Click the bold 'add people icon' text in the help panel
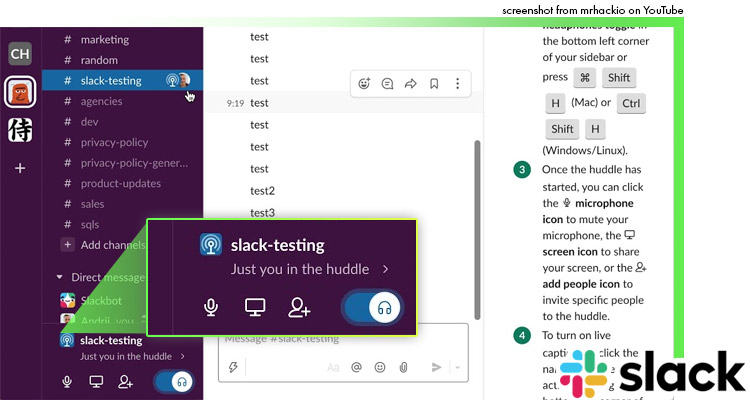 pos(581,284)
